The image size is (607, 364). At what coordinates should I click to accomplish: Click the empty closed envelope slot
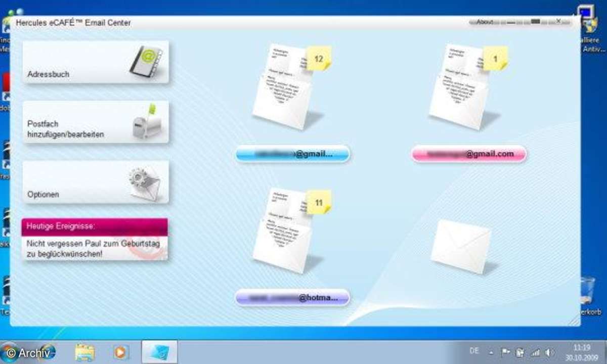[461, 246]
